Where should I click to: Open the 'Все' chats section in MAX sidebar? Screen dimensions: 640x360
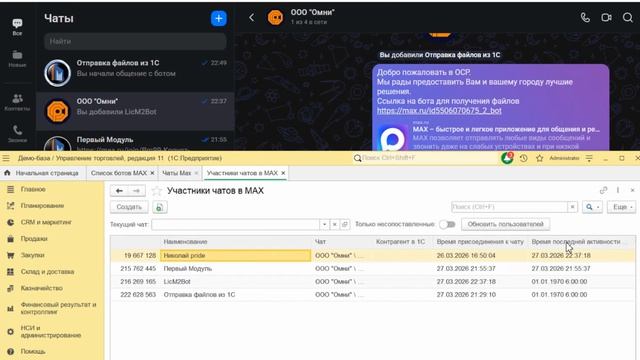pos(17,27)
